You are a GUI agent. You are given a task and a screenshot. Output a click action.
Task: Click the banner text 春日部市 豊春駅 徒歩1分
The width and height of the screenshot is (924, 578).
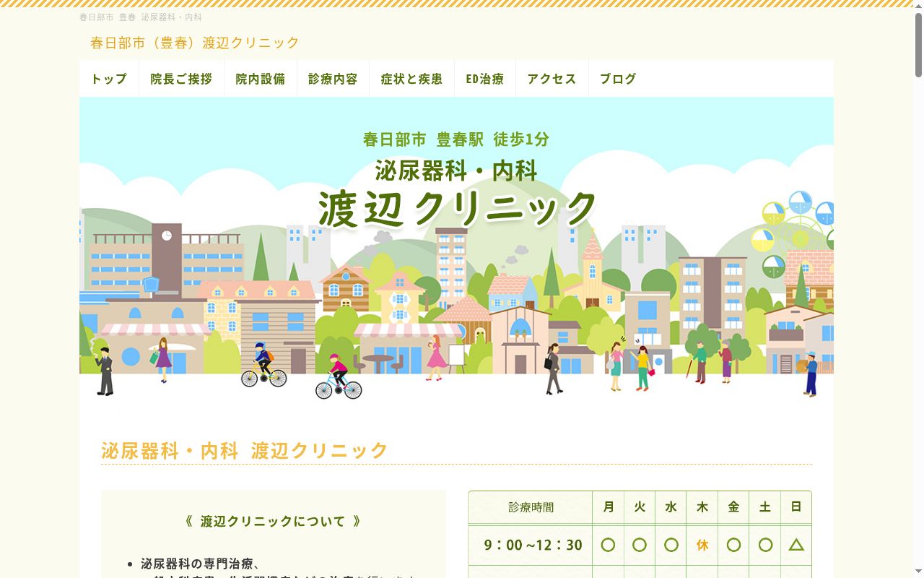[456, 139]
